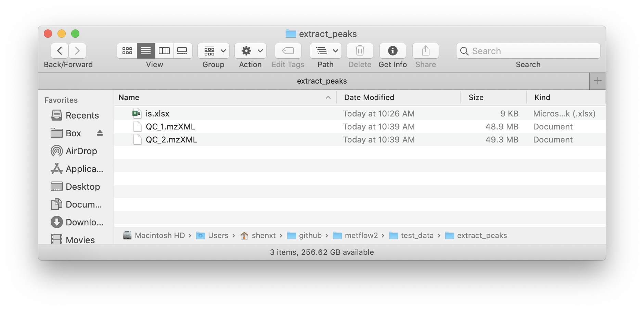The height and width of the screenshot is (311, 644).
Task: Switch to gallery view mode
Action: point(182,50)
